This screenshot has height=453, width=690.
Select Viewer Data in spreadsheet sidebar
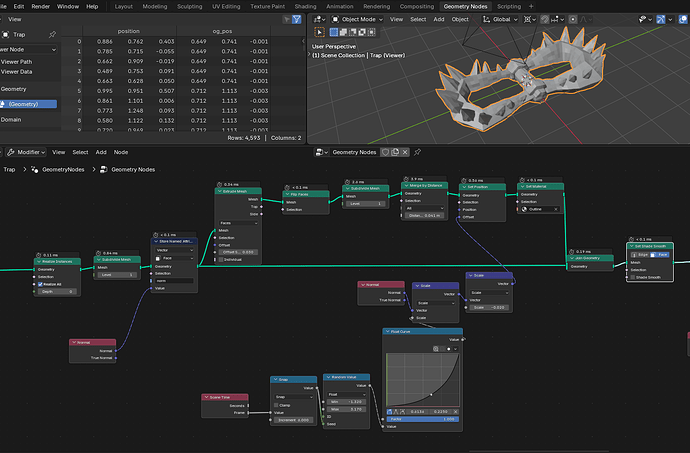click(16, 72)
